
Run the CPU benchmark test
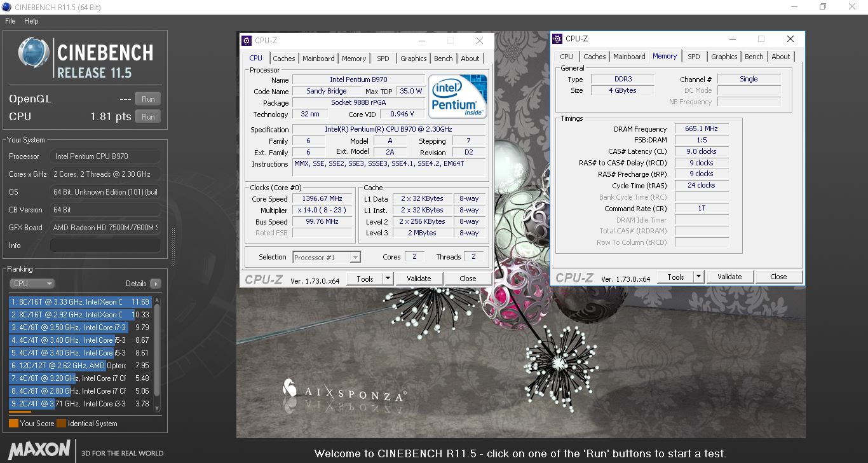click(148, 117)
